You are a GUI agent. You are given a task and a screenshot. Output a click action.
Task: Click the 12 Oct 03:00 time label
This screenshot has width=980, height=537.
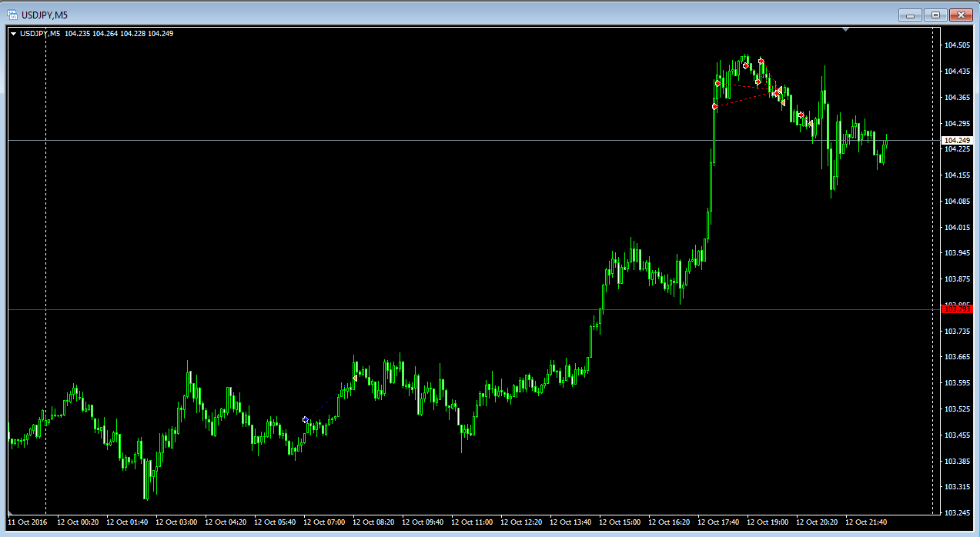(176, 522)
